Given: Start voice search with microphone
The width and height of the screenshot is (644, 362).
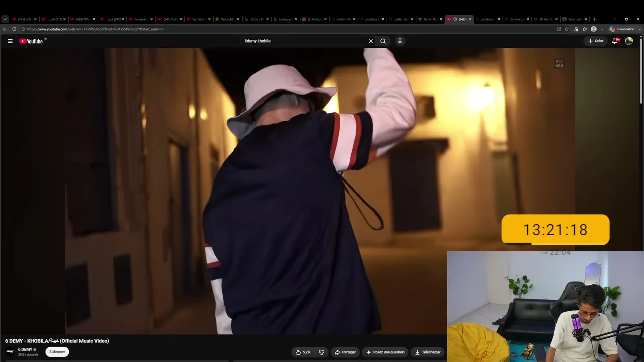Looking at the screenshot, I should (x=400, y=41).
